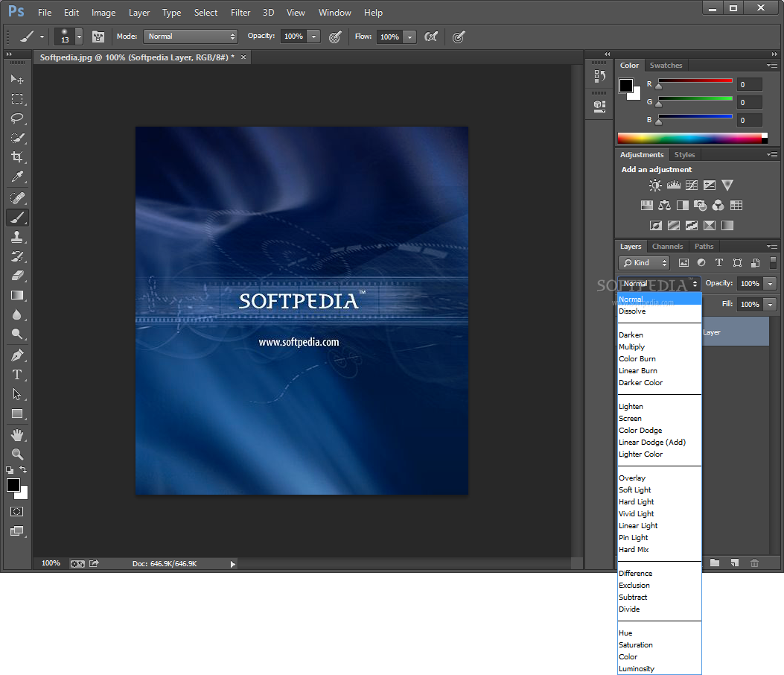
Task: Open the layer Kind filter dropdown
Action: [x=645, y=263]
